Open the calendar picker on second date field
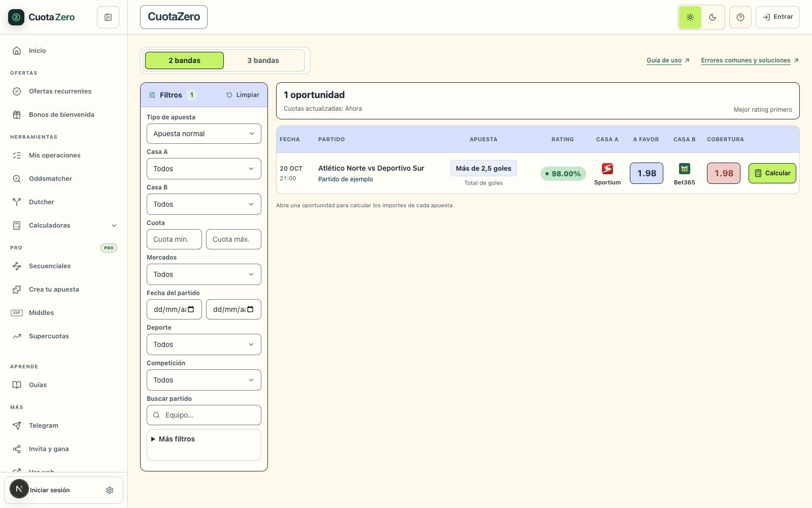Viewport: 812px width, 508px height. click(x=250, y=309)
